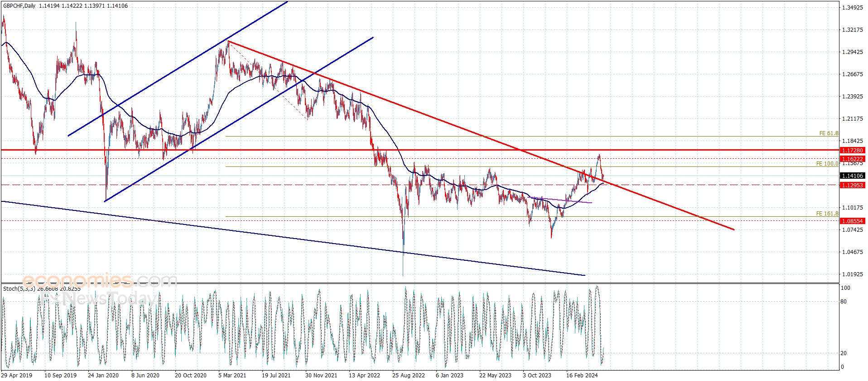This screenshot has width=868, height=381.
Task: Click the stochastic 20 level label
Action: click(844, 353)
